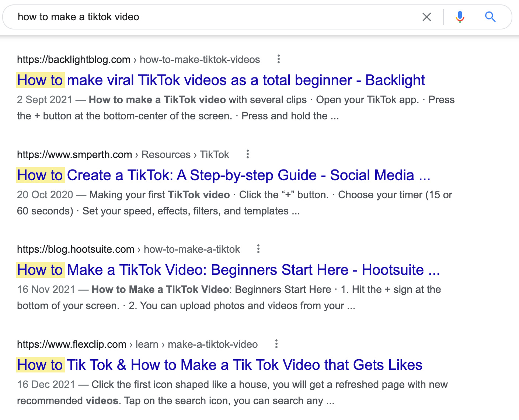
Task: Click the microphone icon for voice search
Action: coord(459,17)
